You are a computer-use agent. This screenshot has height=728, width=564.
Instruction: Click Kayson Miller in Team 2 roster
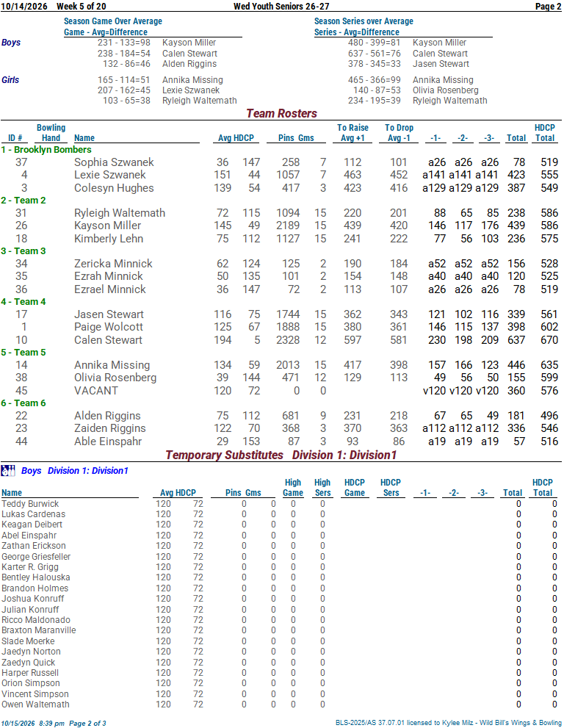[x=107, y=226]
